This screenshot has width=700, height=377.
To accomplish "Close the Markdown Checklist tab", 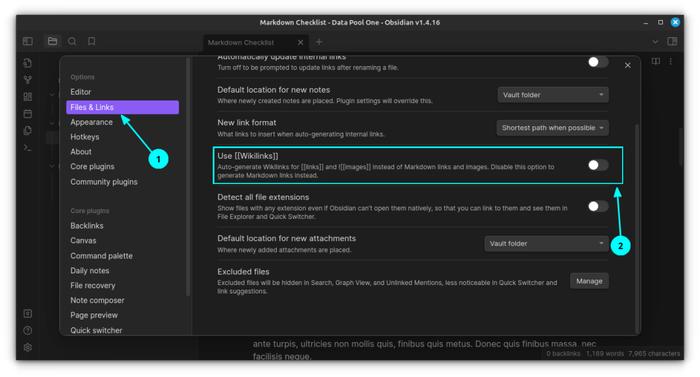I will coord(300,42).
